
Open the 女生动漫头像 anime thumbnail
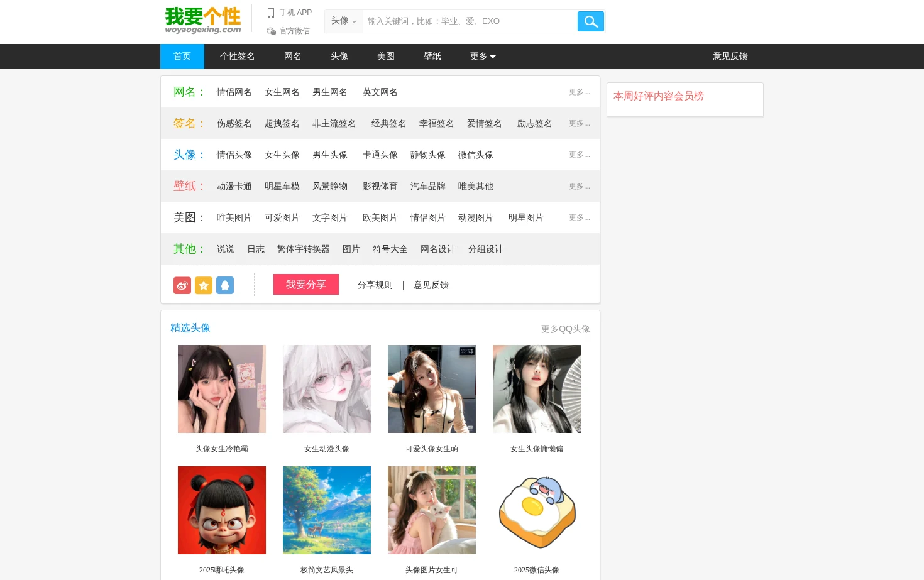point(327,389)
